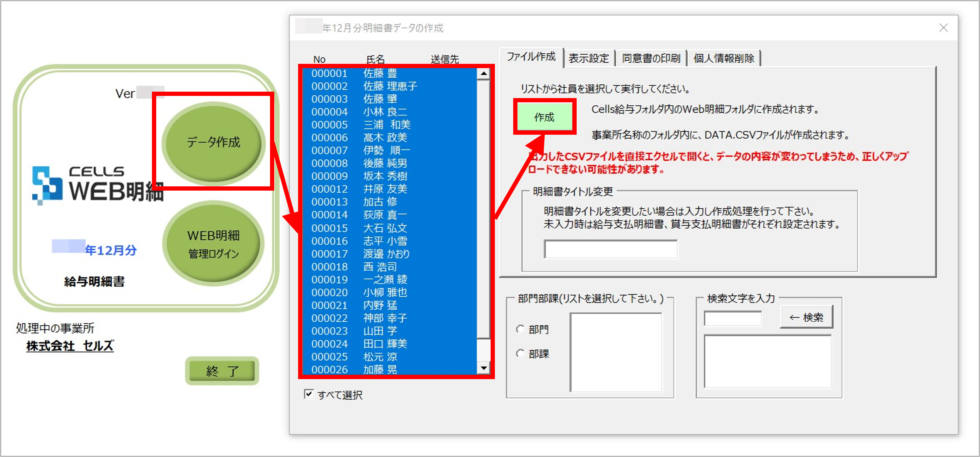Select the 部課 radio button
This screenshot has height=457, width=980.
pyautogui.click(x=521, y=353)
